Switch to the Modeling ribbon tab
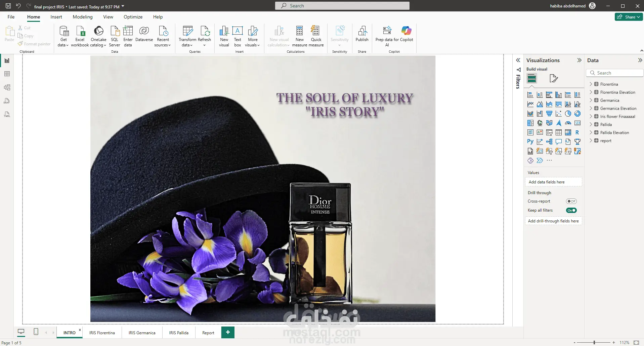 (x=83, y=17)
